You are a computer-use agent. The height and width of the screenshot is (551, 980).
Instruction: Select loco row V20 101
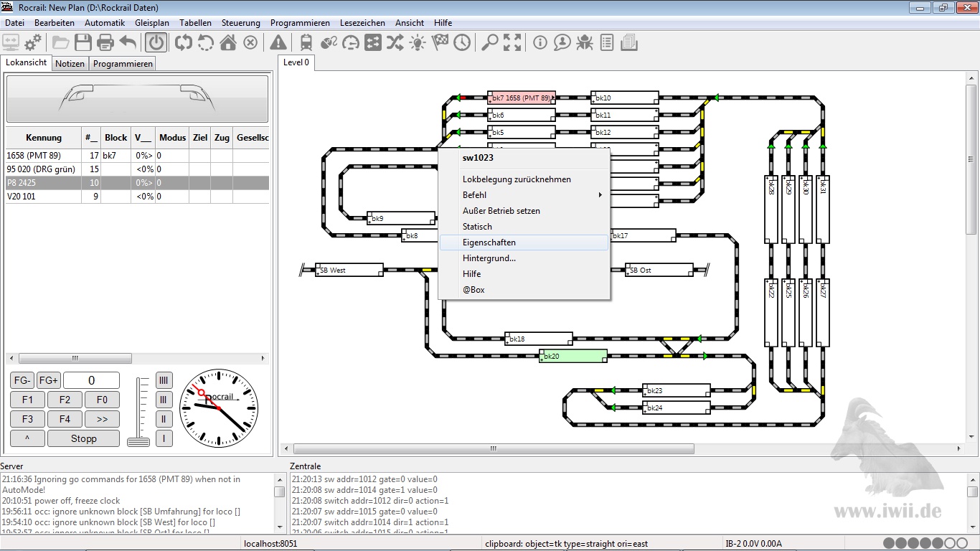pyautogui.click(x=137, y=196)
